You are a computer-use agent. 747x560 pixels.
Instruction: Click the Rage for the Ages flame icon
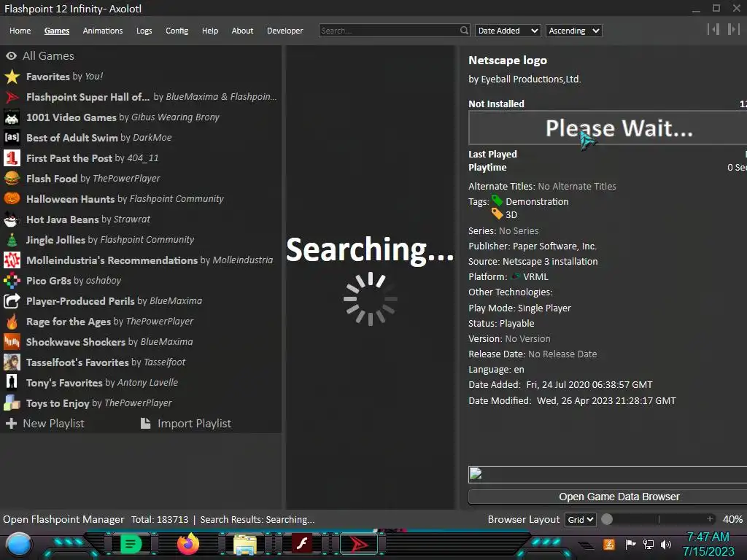pyautogui.click(x=12, y=322)
